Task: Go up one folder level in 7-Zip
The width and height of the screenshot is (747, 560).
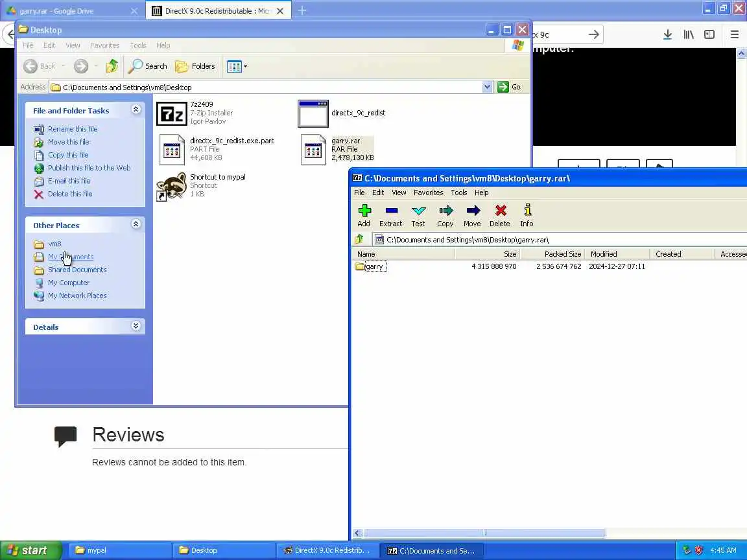Action: coord(359,239)
